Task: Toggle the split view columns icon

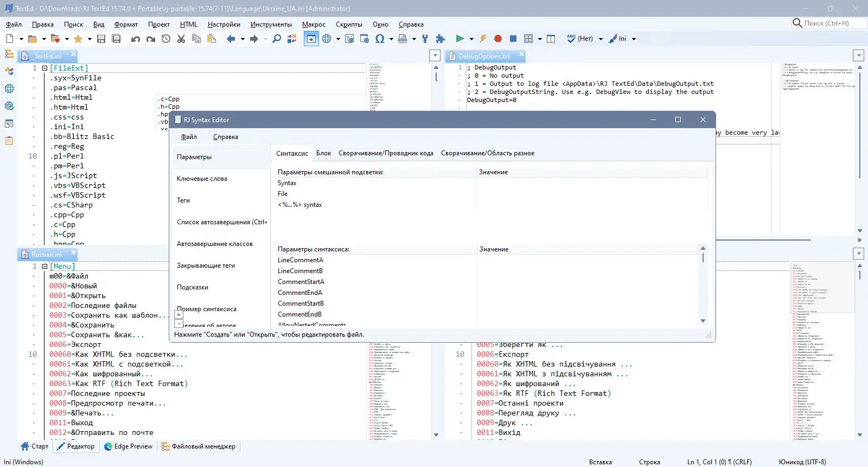Action: pyautogui.click(x=551, y=39)
